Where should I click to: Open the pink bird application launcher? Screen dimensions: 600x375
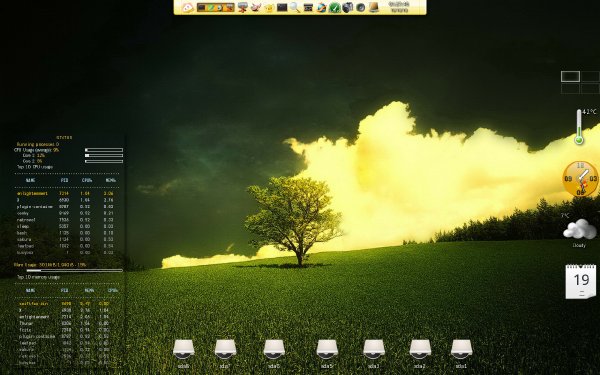256,7
